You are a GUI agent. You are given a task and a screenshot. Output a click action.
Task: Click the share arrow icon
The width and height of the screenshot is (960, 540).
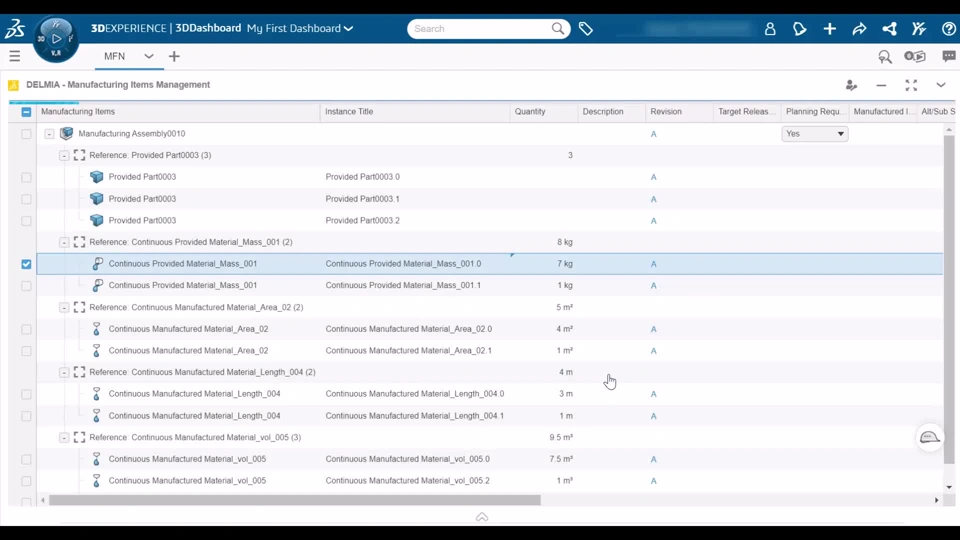tap(859, 29)
